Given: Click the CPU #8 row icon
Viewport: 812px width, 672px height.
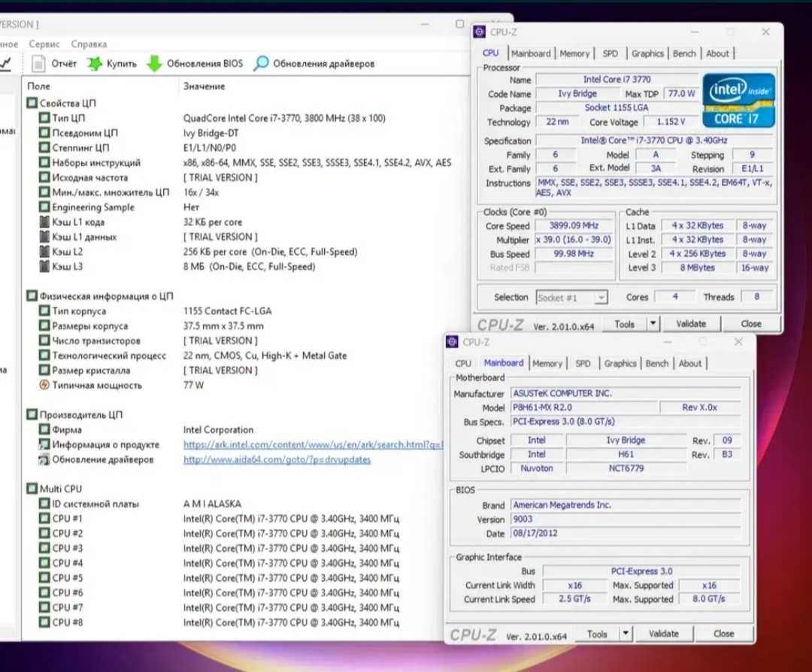Looking at the screenshot, I should point(44,622).
